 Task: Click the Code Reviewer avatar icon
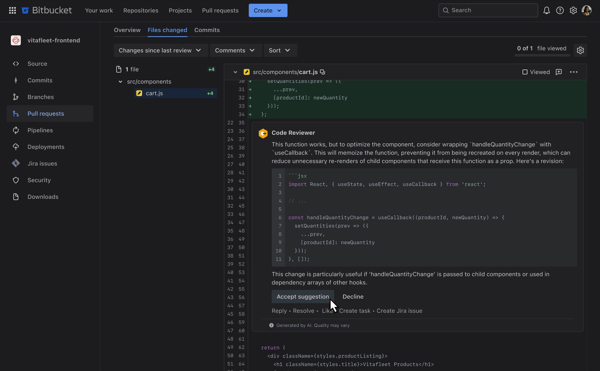263,133
